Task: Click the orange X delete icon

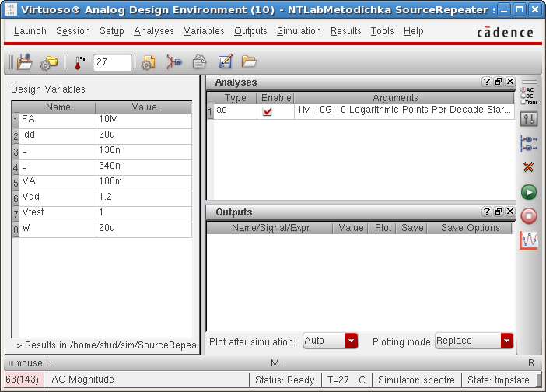Action: (x=529, y=166)
